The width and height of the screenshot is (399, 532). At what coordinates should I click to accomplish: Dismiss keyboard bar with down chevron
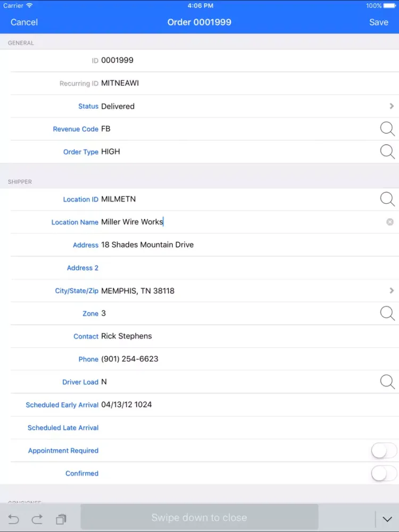pyautogui.click(x=387, y=519)
